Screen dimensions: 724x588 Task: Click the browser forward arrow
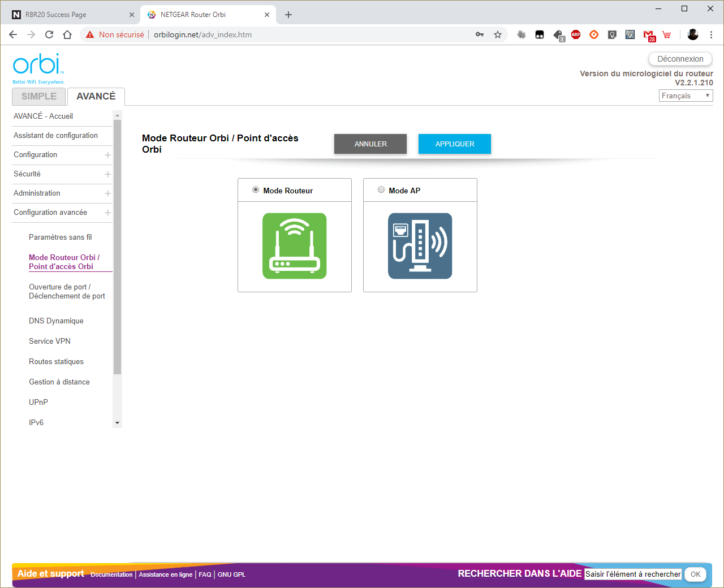click(x=31, y=34)
